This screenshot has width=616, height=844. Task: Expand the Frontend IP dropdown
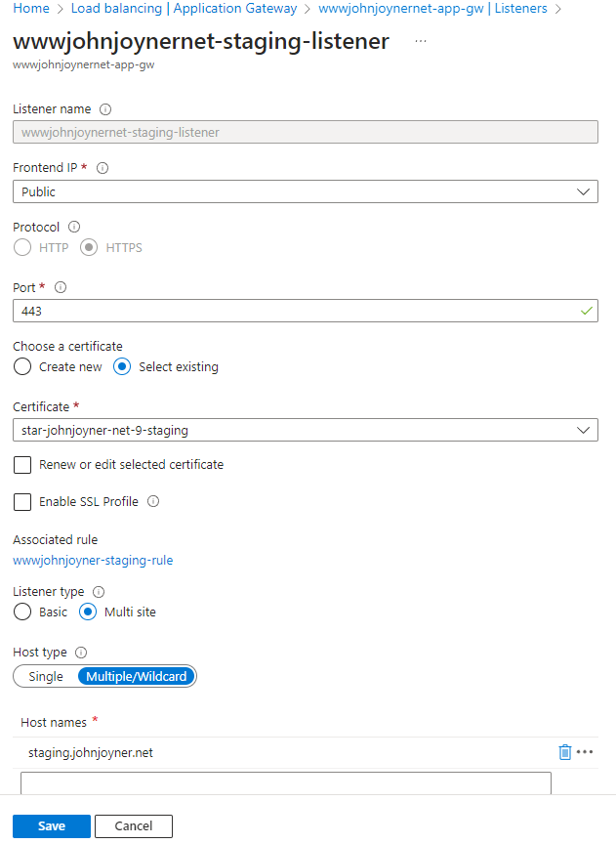click(x=305, y=192)
